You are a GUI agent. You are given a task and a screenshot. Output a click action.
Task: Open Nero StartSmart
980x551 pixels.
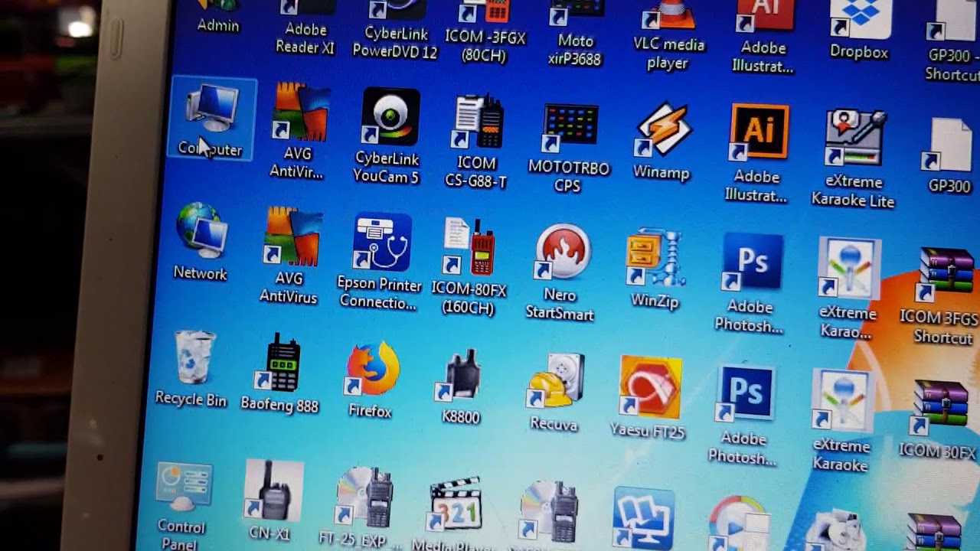coord(561,272)
